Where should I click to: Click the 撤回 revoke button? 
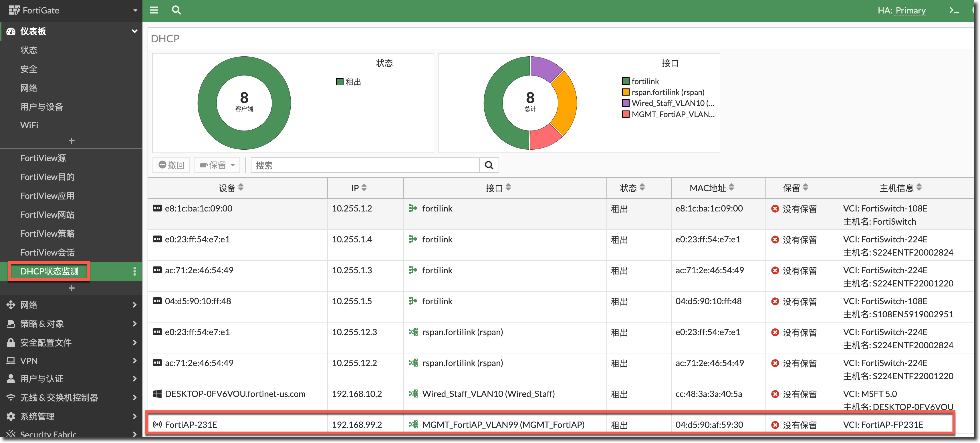coord(172,165)
